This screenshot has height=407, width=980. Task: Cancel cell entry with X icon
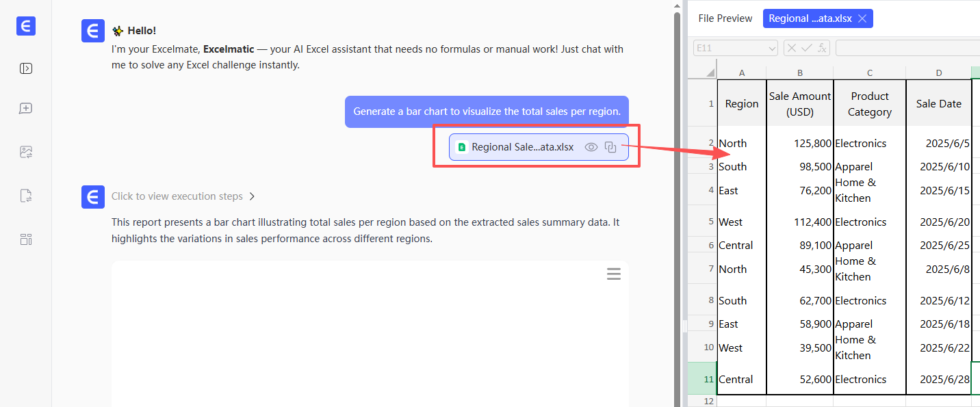791,48
